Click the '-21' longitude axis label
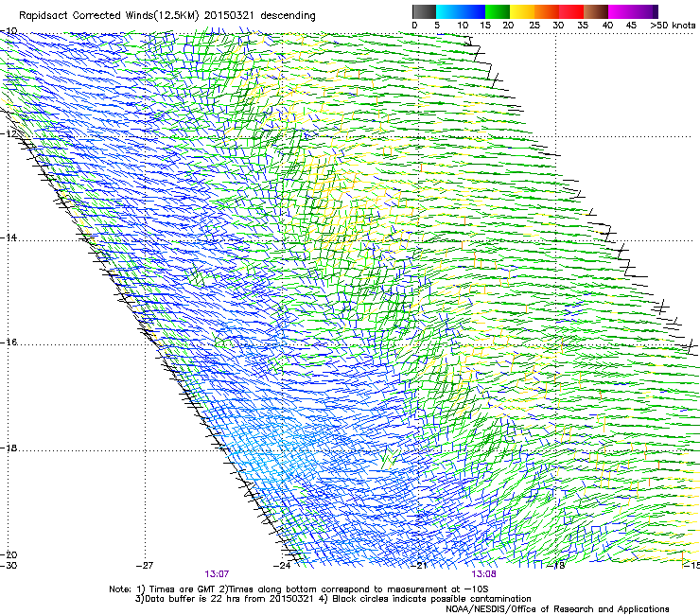This screenshot has height=615, width=700. coord(419,566)
